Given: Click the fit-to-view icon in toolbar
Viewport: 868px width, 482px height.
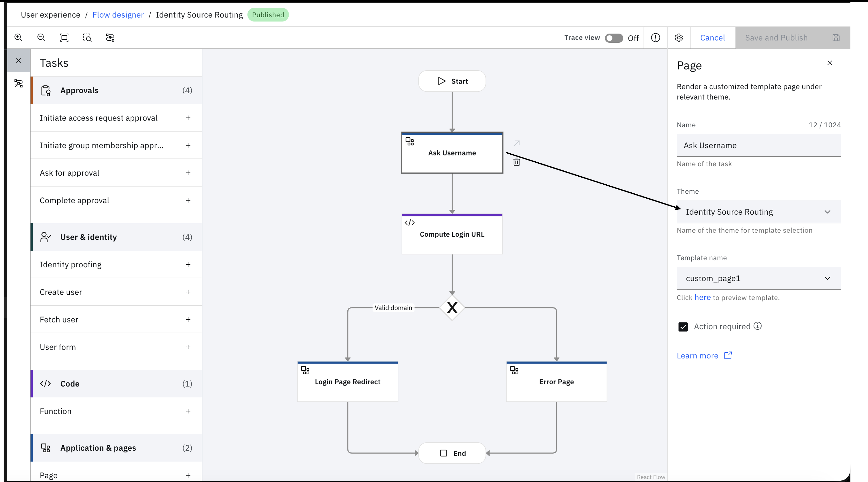Looking at the screenshot, I should 64,37.
